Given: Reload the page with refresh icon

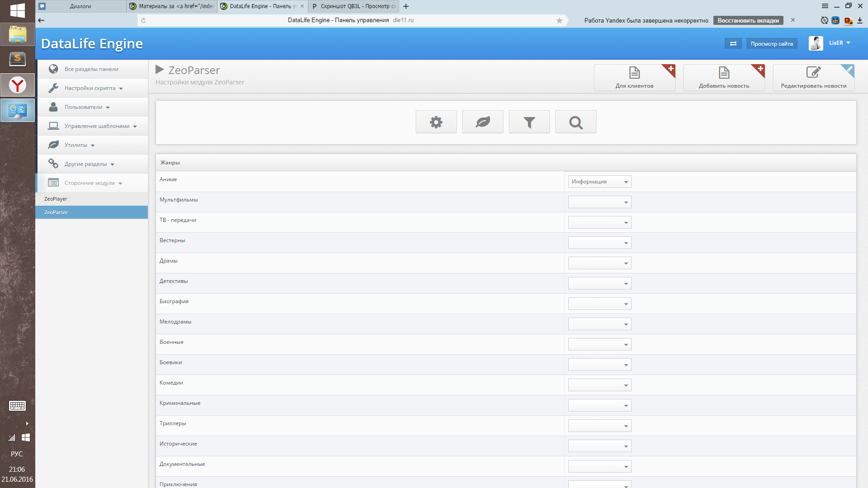Looking at the screenshot, I should pos(143,20).
